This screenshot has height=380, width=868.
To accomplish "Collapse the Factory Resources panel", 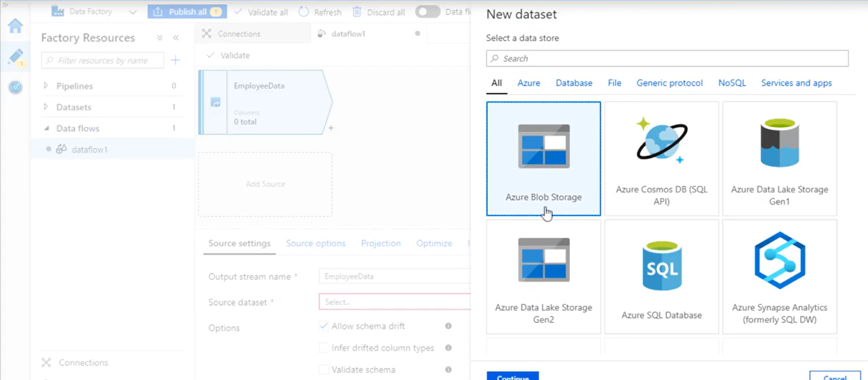I will pos(176,38).
